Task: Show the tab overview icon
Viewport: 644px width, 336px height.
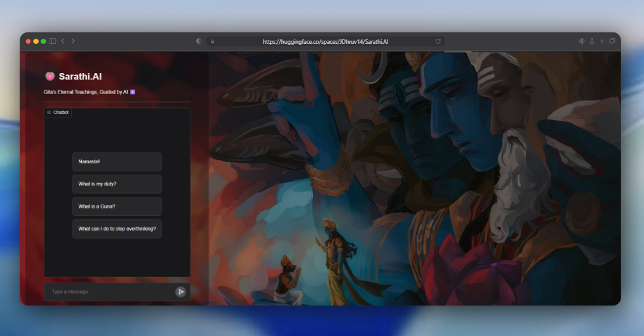Action: pyautogui.click(x=612, y=41)
